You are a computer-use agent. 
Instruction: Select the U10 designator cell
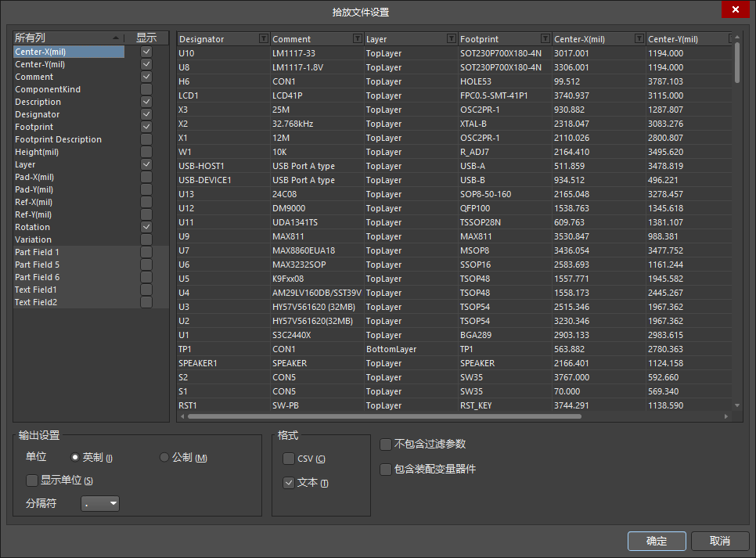pos(223,53)
